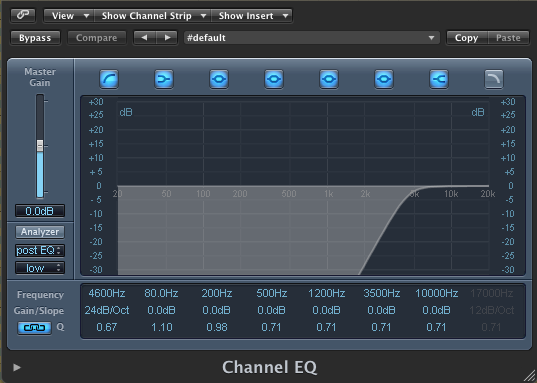This screenshot has height=383, width=537.
Task: Enable the low-pass filter band
Action: tap(494, 79)
